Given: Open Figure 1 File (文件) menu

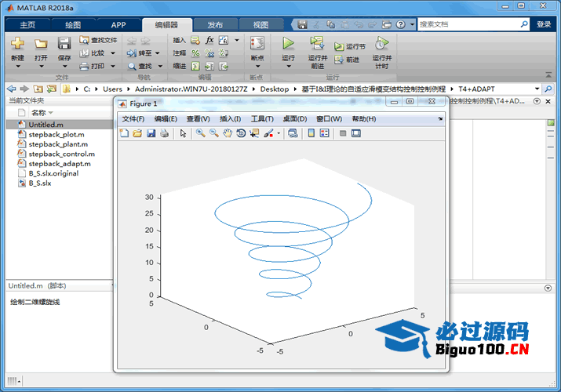Looking at the screenshot, I should 133,119.
